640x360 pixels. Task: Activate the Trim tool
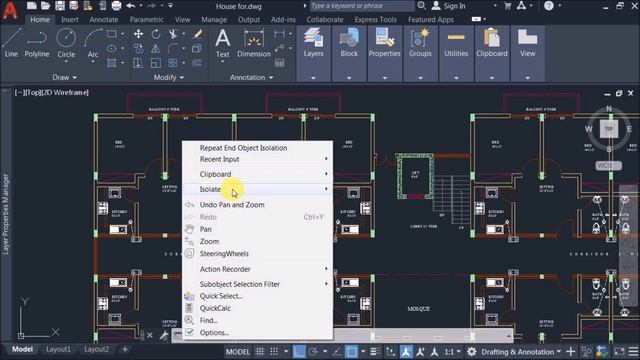pyautogui.click(x=173, y=34)
